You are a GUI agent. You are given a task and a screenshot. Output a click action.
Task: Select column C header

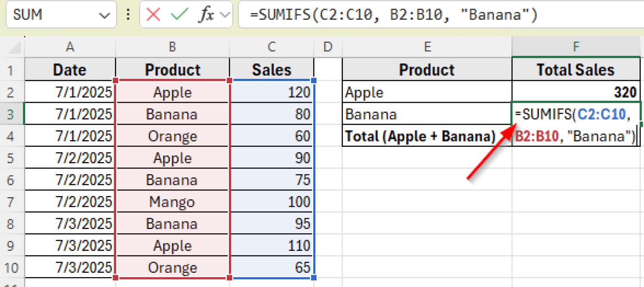[272, 47]
